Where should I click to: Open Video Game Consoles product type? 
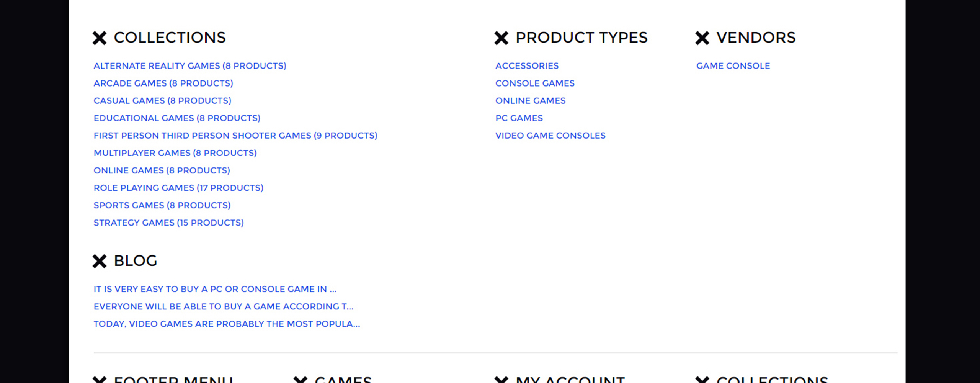point(550,136)
